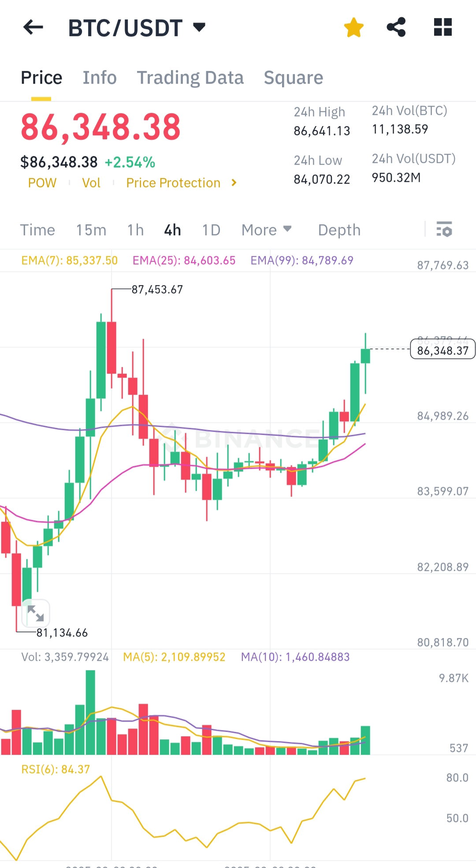Open chart settings icon beside Depth

444,230
